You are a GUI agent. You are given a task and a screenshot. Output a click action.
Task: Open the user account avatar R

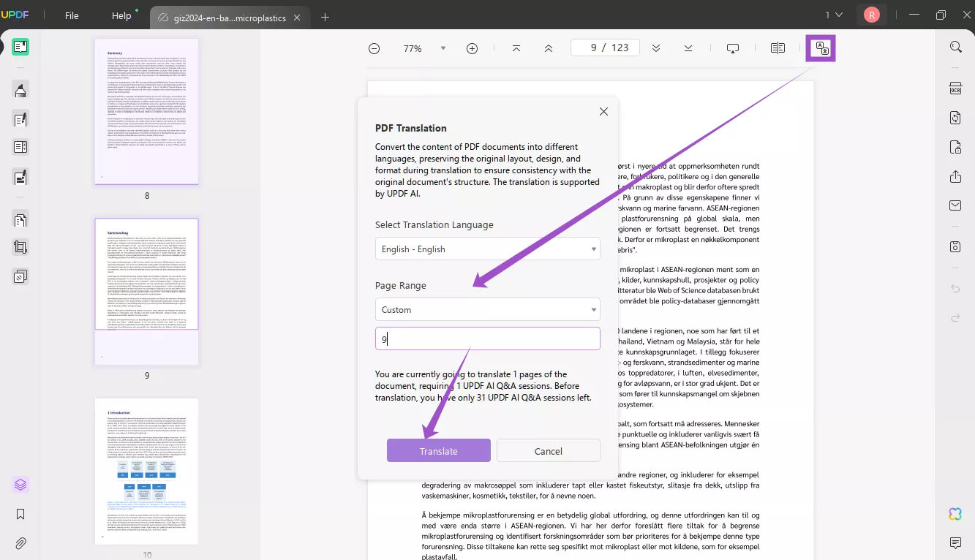[871, 15]
